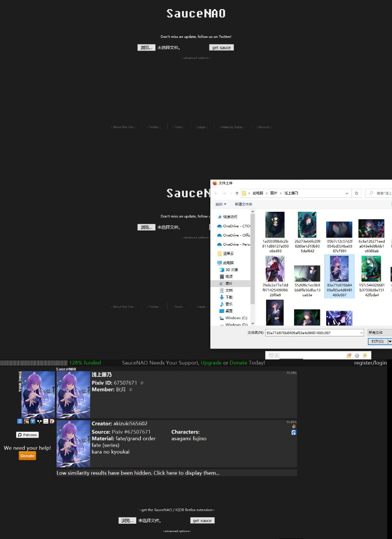Viewport: 392px width, 539px height.
Task: Select the 157c5443 green-tinted image thumbnail
Action: point(371,268)
